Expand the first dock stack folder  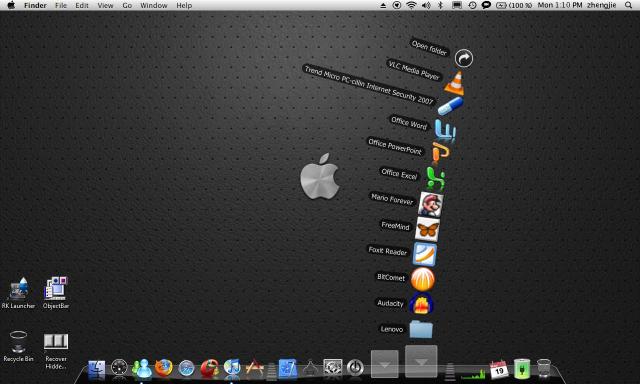pyautogui.click(x=384, y=363)
